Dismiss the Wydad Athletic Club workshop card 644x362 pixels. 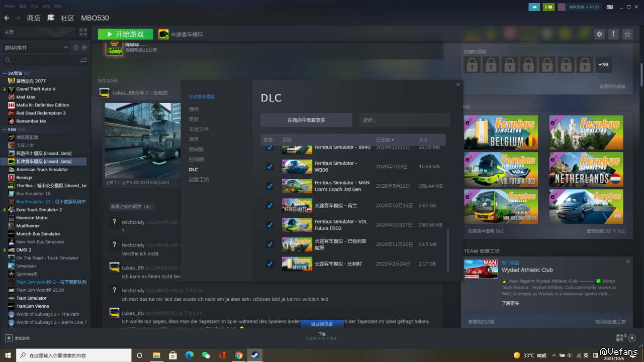tap(628, 262)
